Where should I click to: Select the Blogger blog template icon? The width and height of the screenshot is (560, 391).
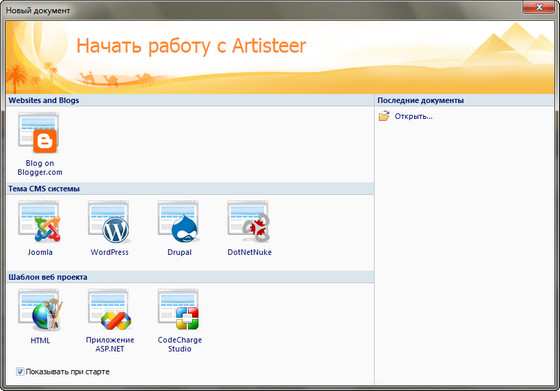click(x=39, y=132)
